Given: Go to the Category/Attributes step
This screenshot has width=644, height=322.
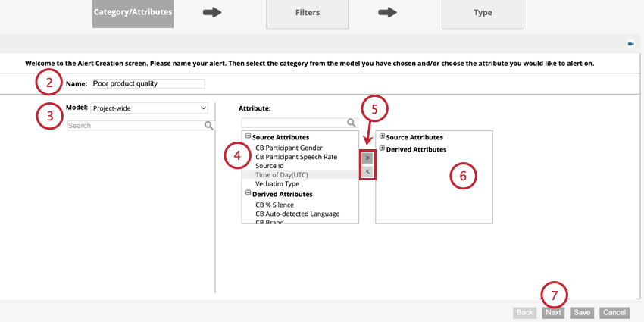Looking at the screenshot, I should click(133, 13).
